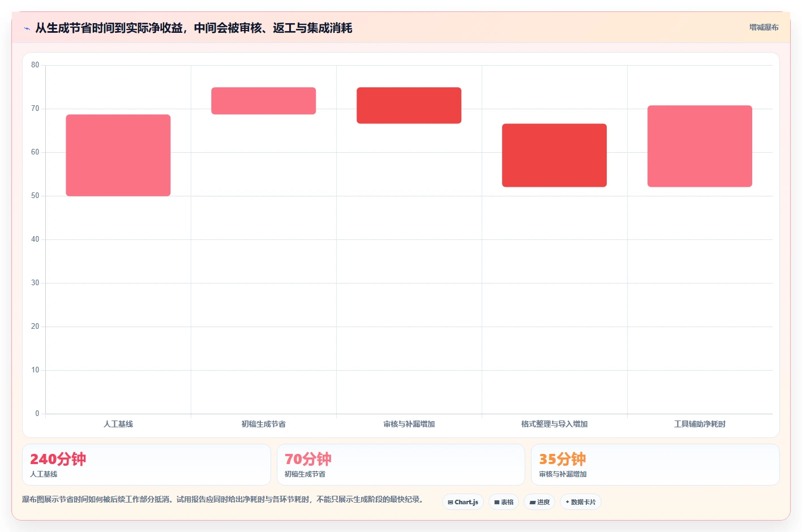The height and width of the screenshot is (532, 802).
Task: Click the 初稿生成节省 waterfall bar
Action: pos(264,101)
